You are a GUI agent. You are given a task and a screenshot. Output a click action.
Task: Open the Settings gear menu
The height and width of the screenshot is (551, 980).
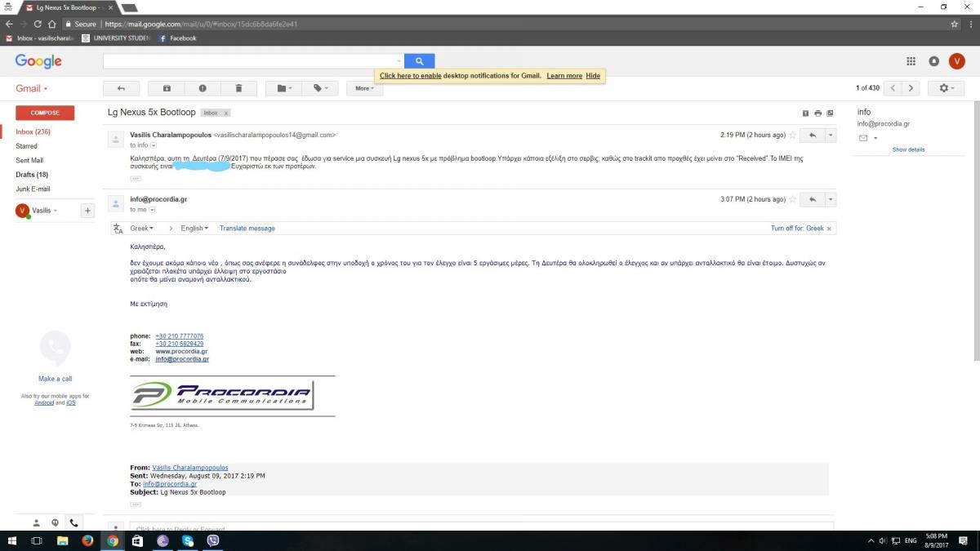click(x=947, y=88)
